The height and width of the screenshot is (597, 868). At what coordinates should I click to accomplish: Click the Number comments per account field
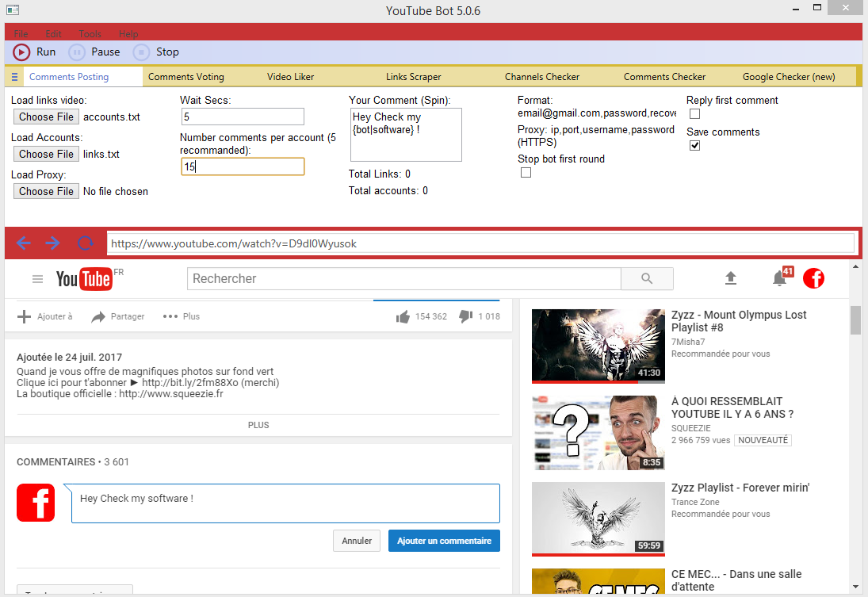[243, 166]
